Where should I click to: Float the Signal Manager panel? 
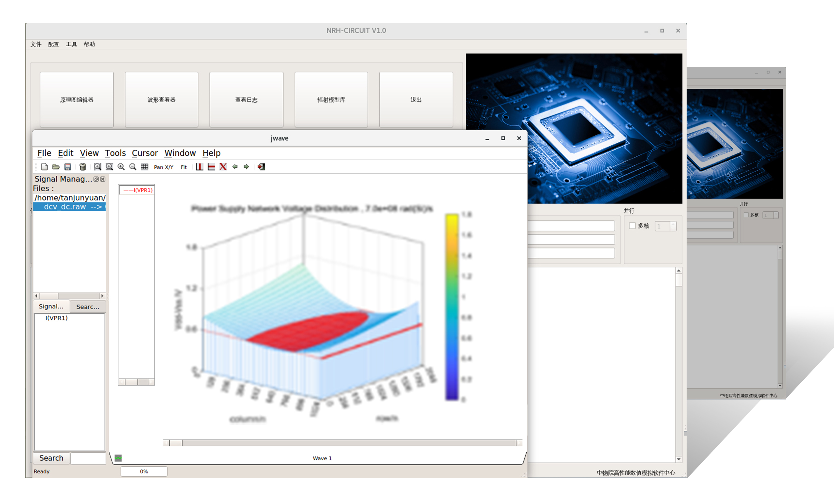point(96,179)
